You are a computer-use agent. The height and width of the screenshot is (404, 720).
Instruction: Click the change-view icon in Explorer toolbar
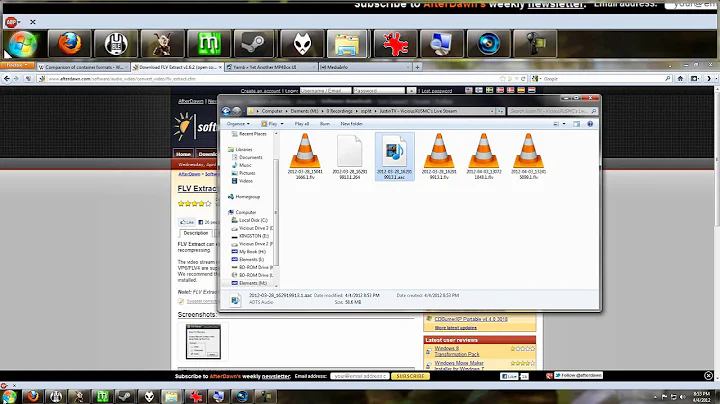tap(556, 124)
